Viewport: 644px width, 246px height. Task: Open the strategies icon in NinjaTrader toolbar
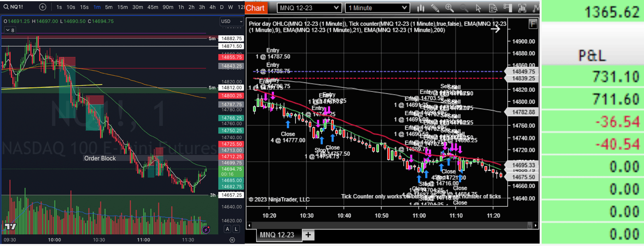536,8
